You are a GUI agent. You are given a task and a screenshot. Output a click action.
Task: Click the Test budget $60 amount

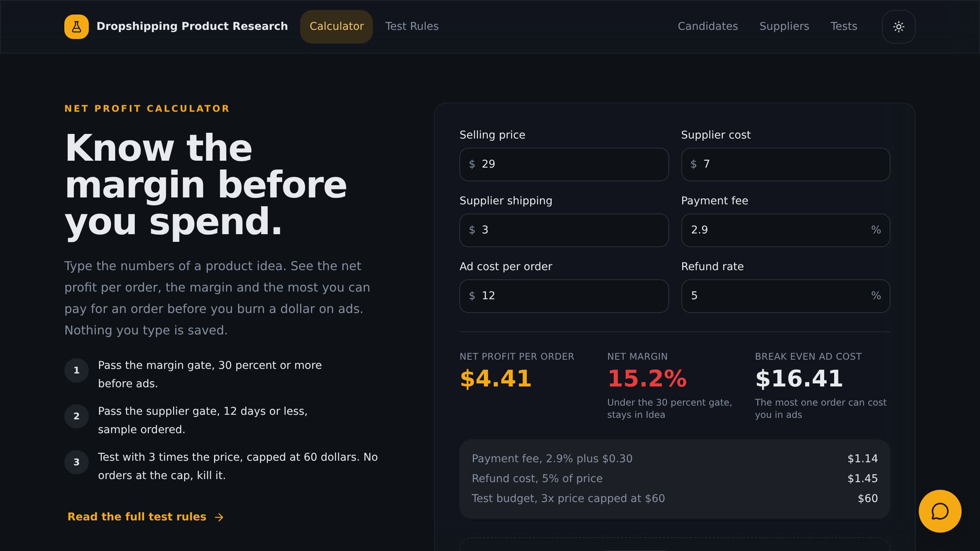[867, 498]
